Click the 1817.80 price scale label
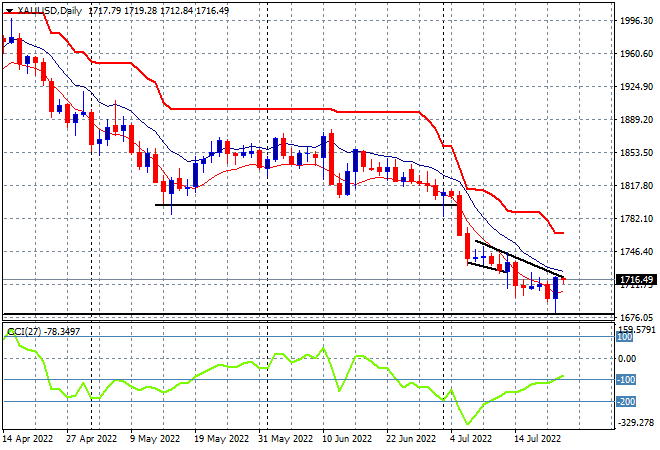Viewport: 660px width, 450px height. coord(637,185)
